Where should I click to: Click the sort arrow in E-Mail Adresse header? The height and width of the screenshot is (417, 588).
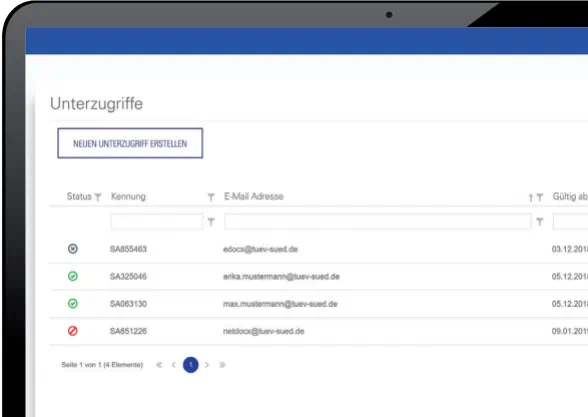click(x=531, y=198)
